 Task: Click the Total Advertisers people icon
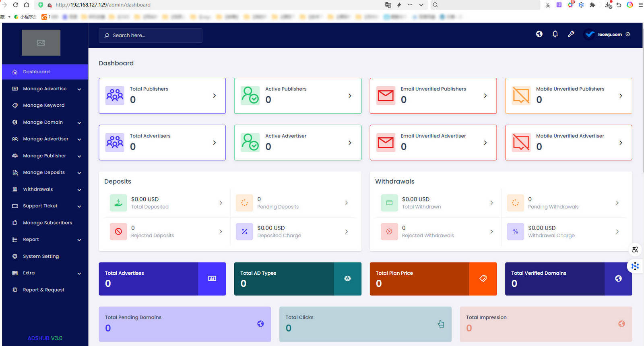[115, 143]
